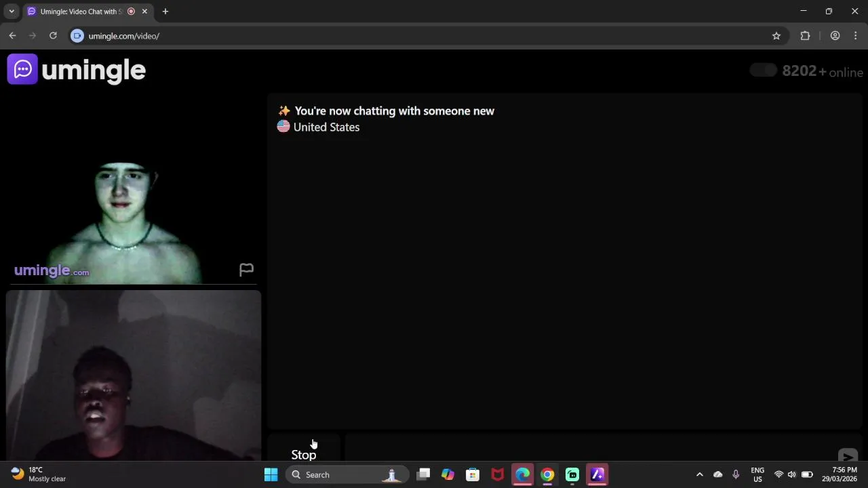Go back using browser back arrow
Image resolution: width=868 pixels, height=488 pixels.
pyautogui.click(x=12, y=36)
